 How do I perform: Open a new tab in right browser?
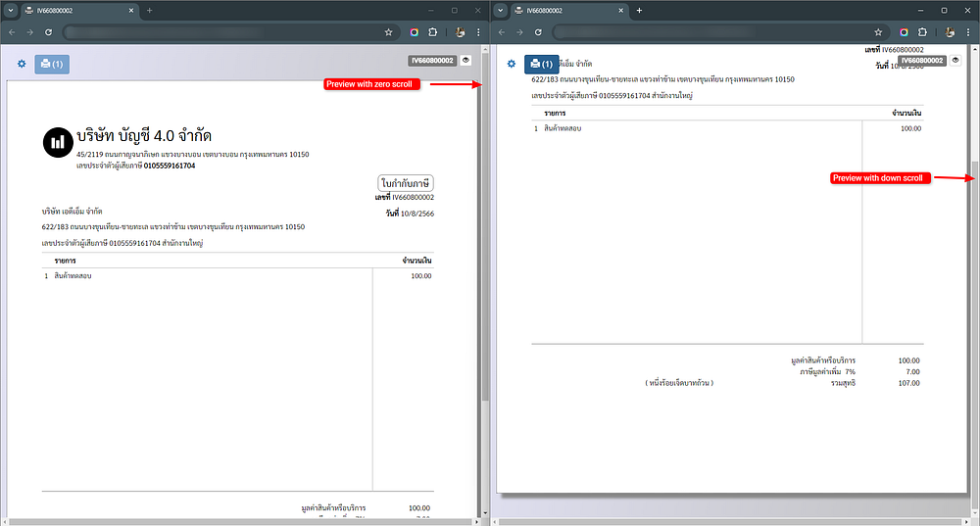[639, 10]
